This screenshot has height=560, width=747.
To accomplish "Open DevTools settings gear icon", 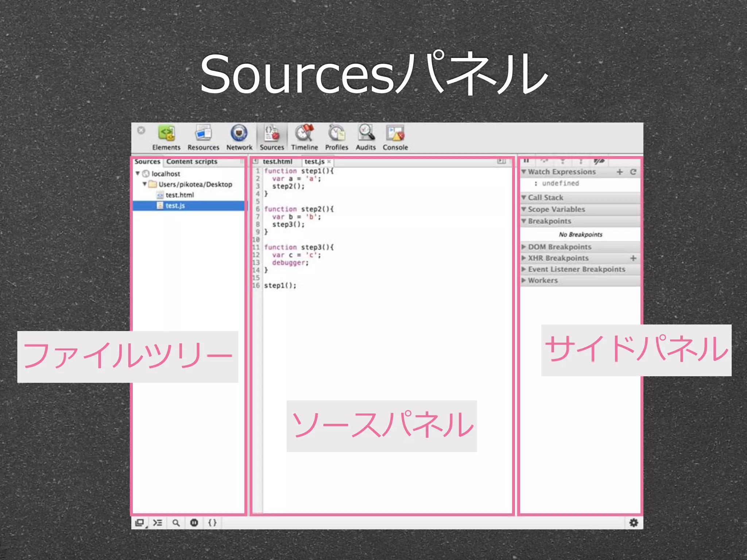I will tap(634, 523).
